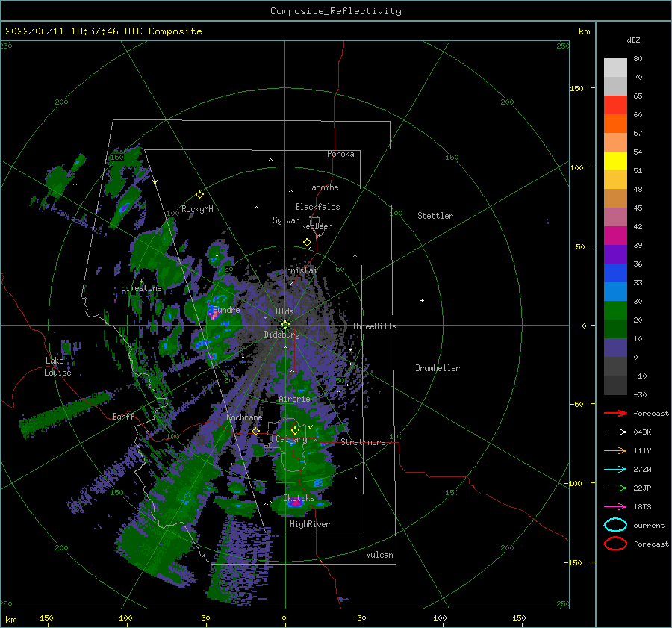
Task: Choose the green 22JP arrow legend symbol
Action: point(615,488)
